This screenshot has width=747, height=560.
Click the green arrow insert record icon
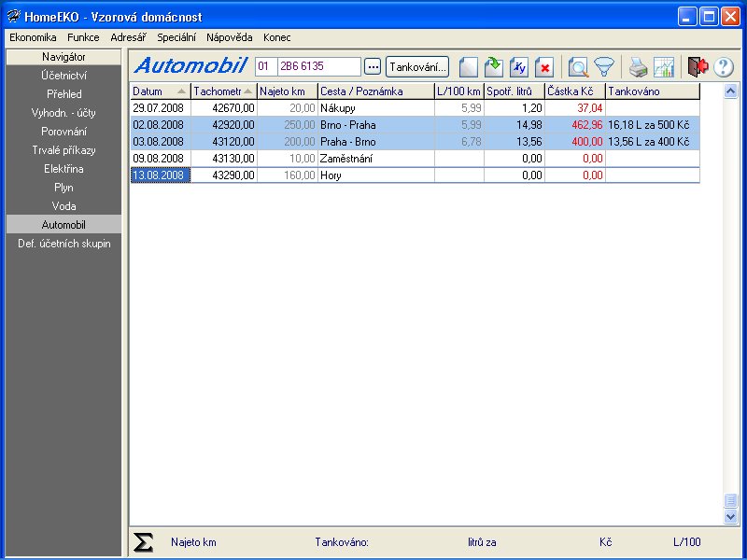[x=494, y=67]
